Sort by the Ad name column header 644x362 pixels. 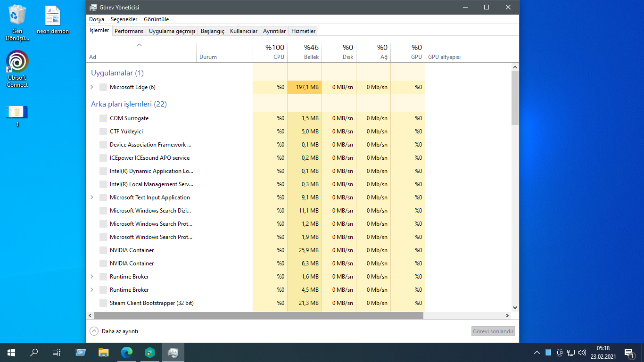141,52
